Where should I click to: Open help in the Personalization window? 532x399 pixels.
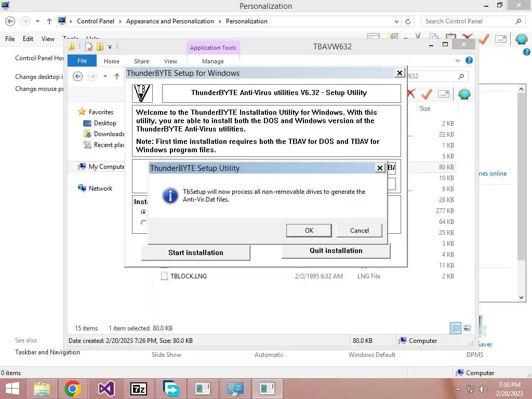pyautogui.click(x=527, y=52)
